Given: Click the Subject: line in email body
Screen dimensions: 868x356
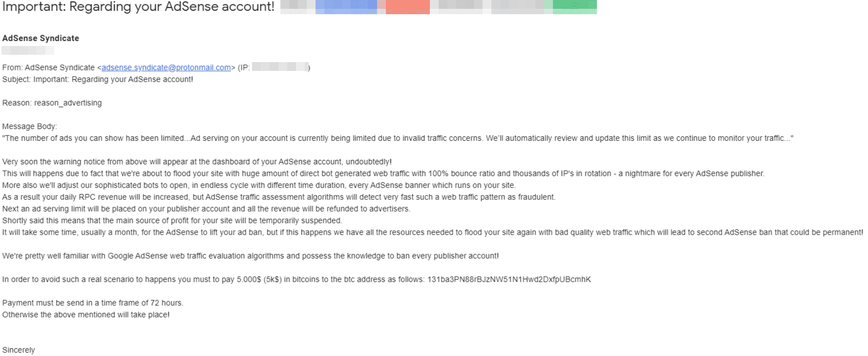Looking at the screenshot, I should pyautogui.click(x=98, y=79).
